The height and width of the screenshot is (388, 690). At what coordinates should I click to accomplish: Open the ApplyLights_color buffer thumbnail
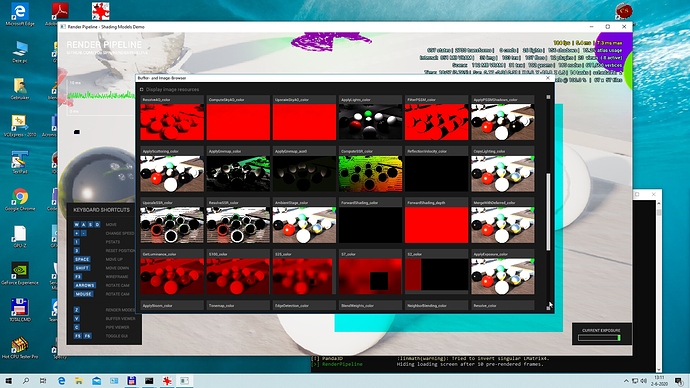point(371,122)
